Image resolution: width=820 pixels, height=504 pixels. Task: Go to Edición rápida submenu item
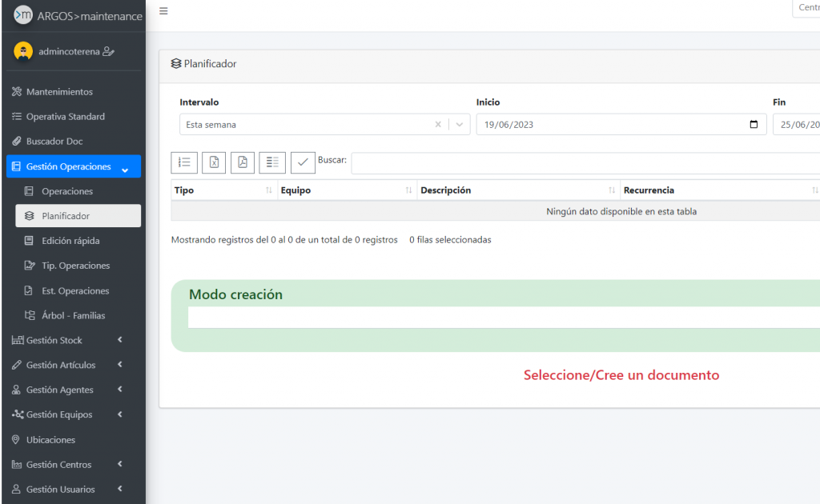coord(70,241)
